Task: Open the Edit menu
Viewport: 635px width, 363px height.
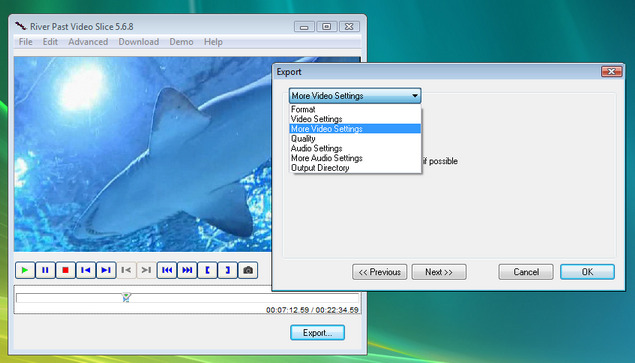Action: [50, 42]
